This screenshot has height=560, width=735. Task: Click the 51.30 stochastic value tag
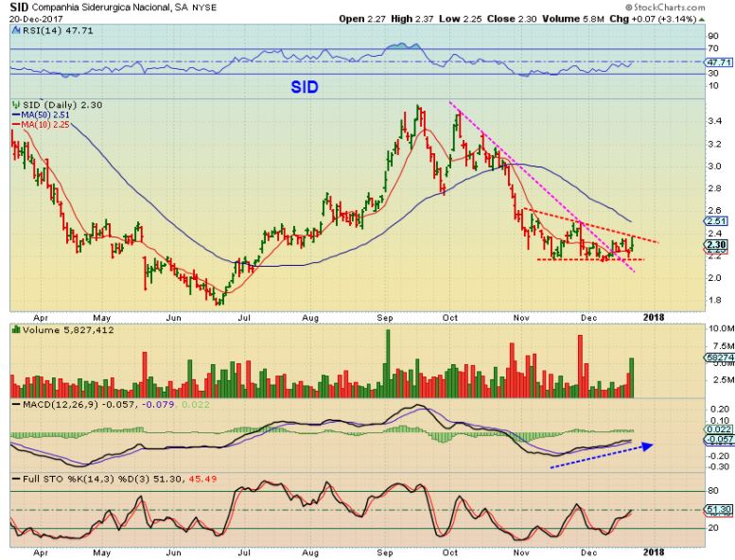point(719,509)
